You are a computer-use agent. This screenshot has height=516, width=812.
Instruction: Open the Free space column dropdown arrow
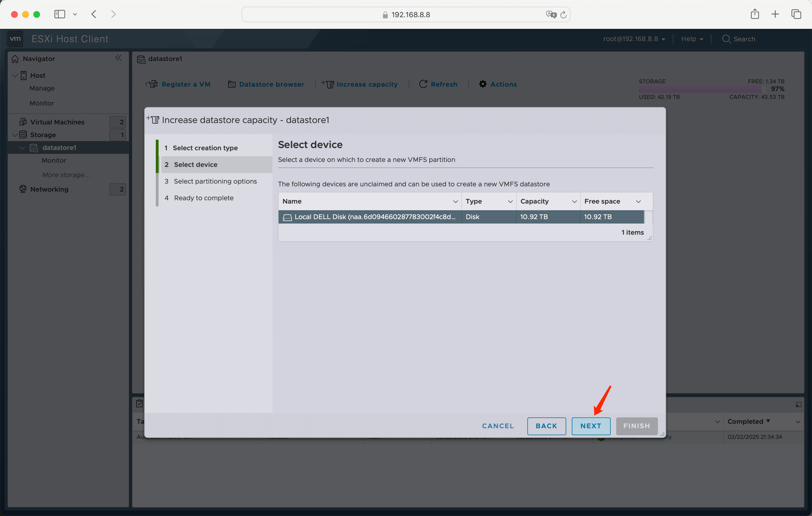[638, 201]
